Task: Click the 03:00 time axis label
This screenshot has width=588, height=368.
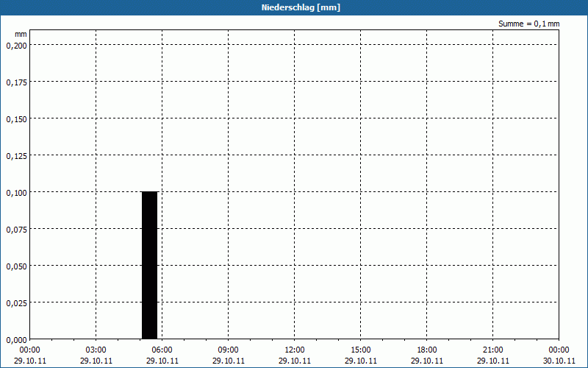Action: pos(96,350)
